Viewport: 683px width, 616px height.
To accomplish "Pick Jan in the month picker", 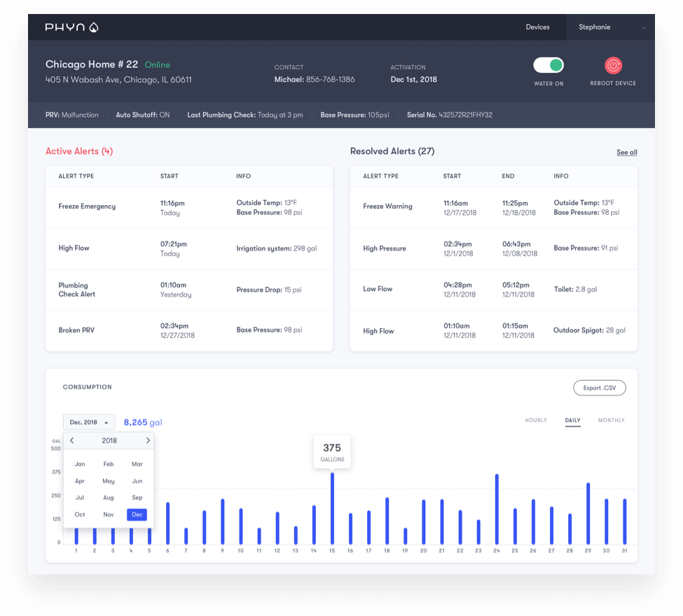I will coord(80,464).
